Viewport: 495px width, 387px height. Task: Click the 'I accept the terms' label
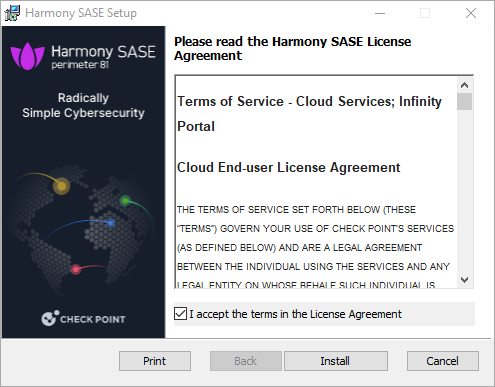(x=295, y=314)
